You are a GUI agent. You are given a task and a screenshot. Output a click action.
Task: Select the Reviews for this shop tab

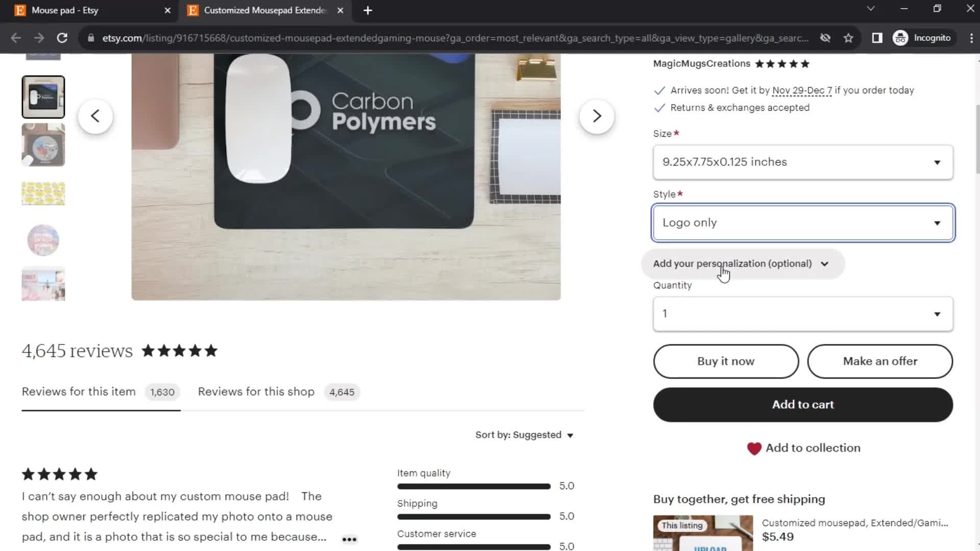point(256,391)
